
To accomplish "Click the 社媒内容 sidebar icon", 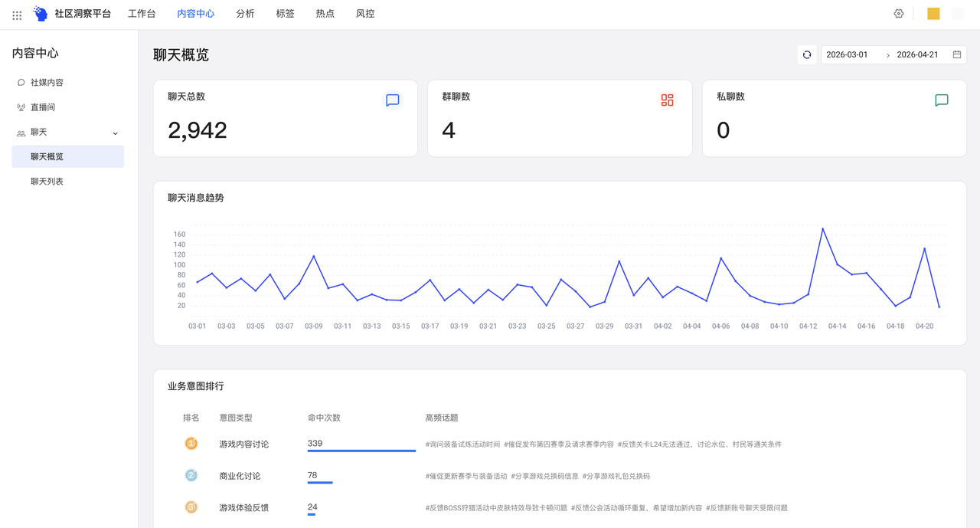I will tap(21, 82).
